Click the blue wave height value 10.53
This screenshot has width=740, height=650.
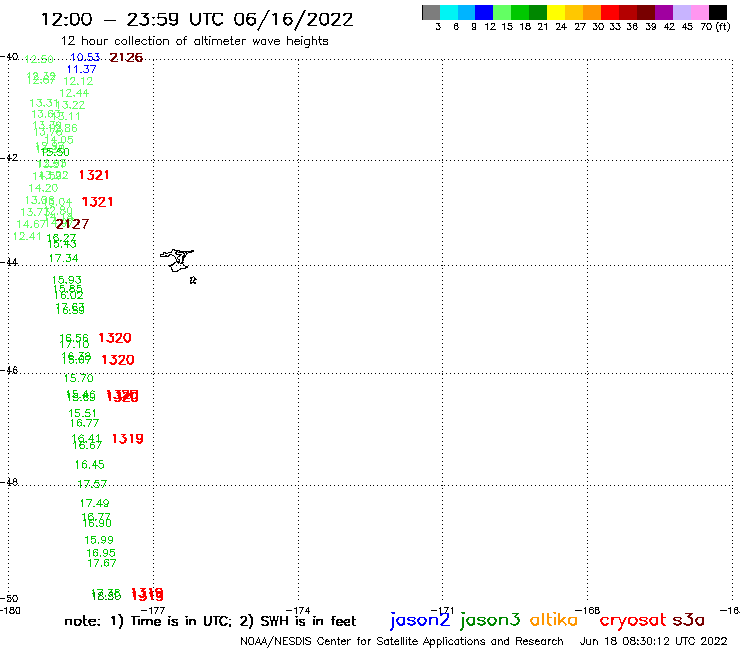(85, 57)
